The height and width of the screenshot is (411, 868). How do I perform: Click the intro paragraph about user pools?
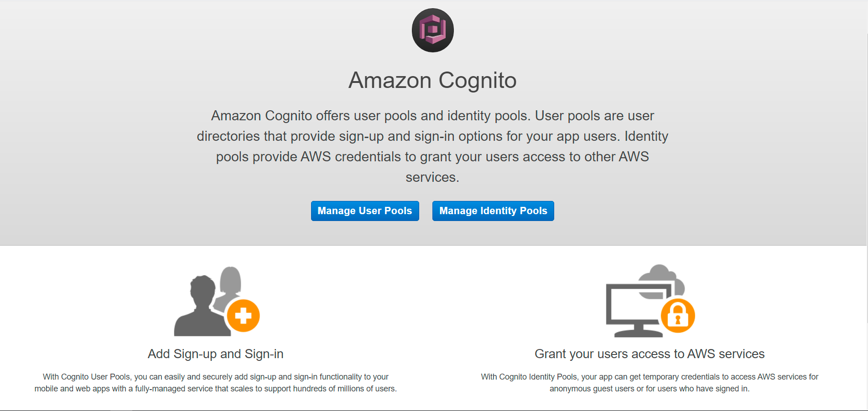432,146
